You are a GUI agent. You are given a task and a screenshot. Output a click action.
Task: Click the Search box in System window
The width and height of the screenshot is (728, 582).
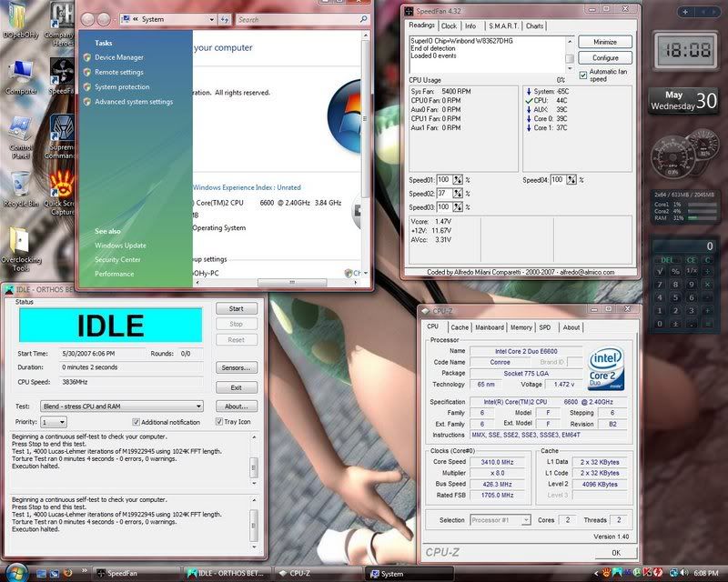point(298,19)
